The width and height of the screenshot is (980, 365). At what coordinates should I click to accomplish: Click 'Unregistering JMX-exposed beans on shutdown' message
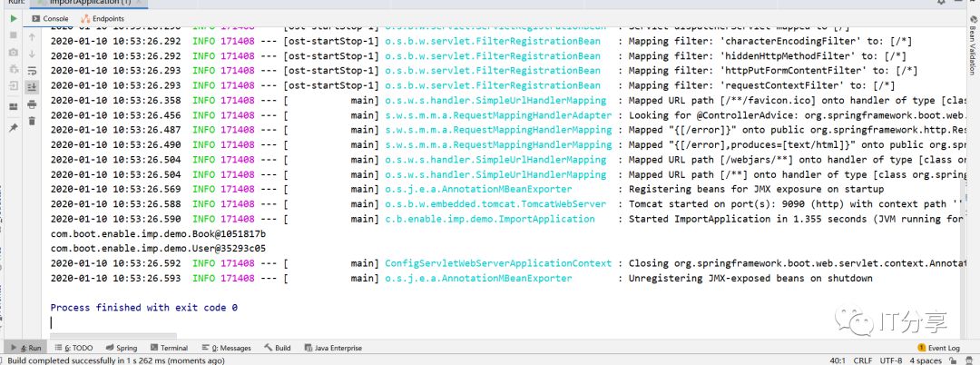(x=750, y=278)
